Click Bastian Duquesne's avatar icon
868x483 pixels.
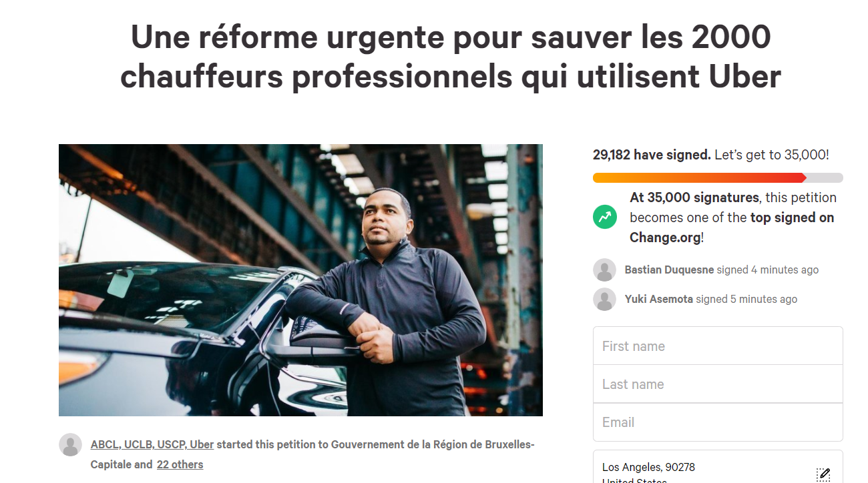(x=604, y=270)
